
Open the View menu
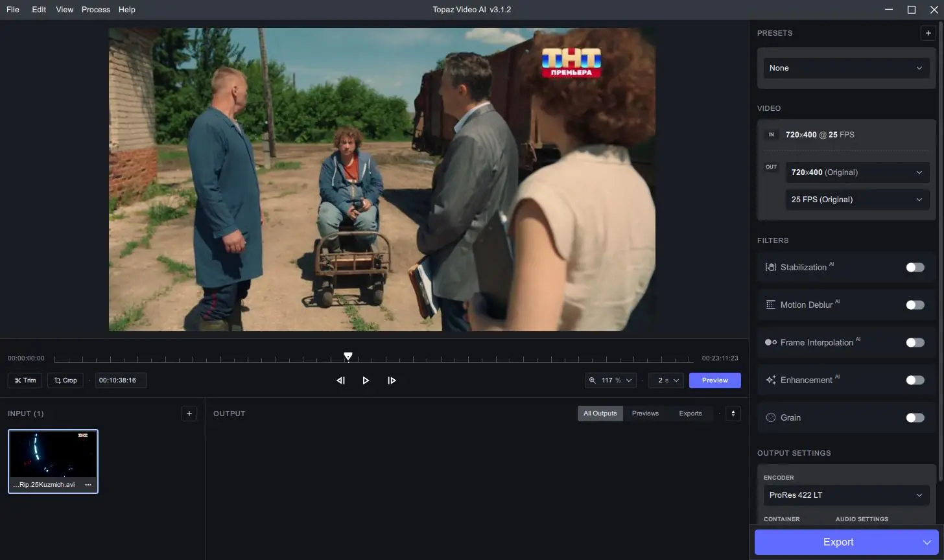(65, 10)
